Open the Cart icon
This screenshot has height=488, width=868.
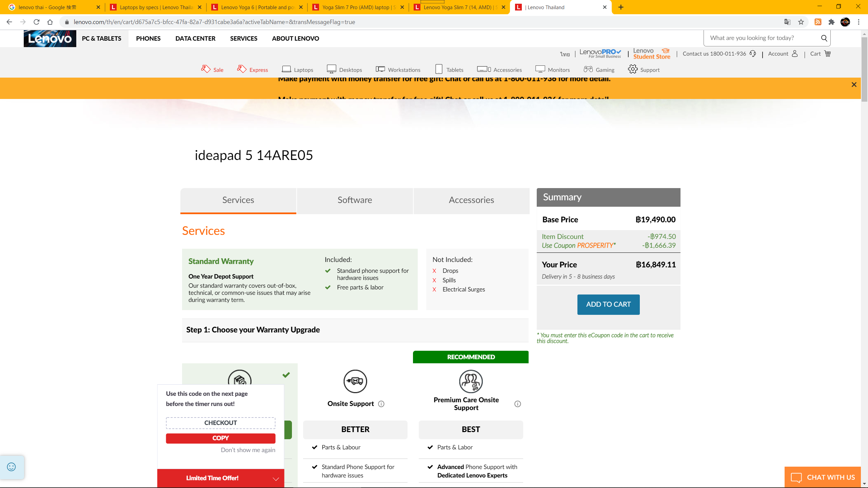coord(827,54)
